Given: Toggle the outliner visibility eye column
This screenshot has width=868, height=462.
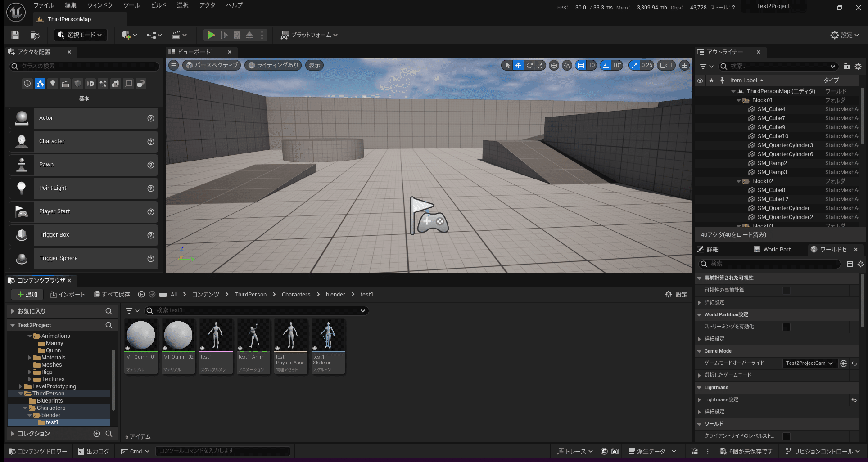Looking at the screenshot, I should (x=700, y=81).
